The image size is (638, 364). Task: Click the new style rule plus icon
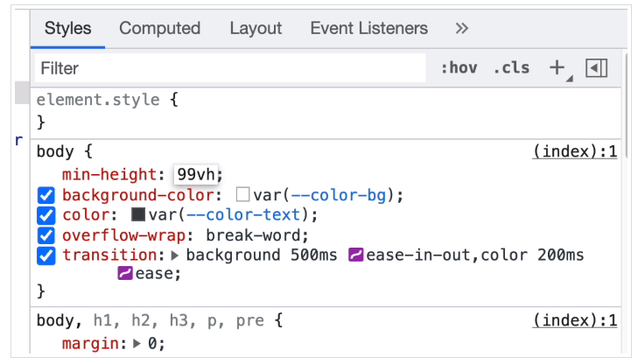tap(557, 68)
